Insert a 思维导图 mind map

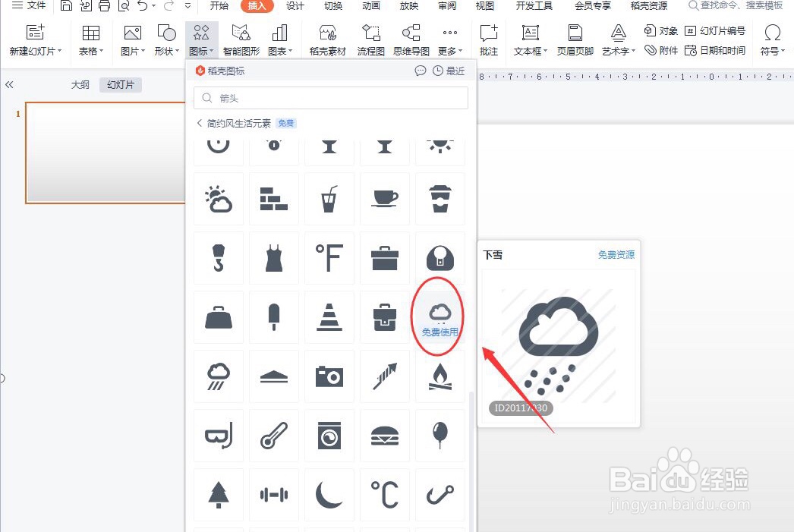tap(411, 40)
